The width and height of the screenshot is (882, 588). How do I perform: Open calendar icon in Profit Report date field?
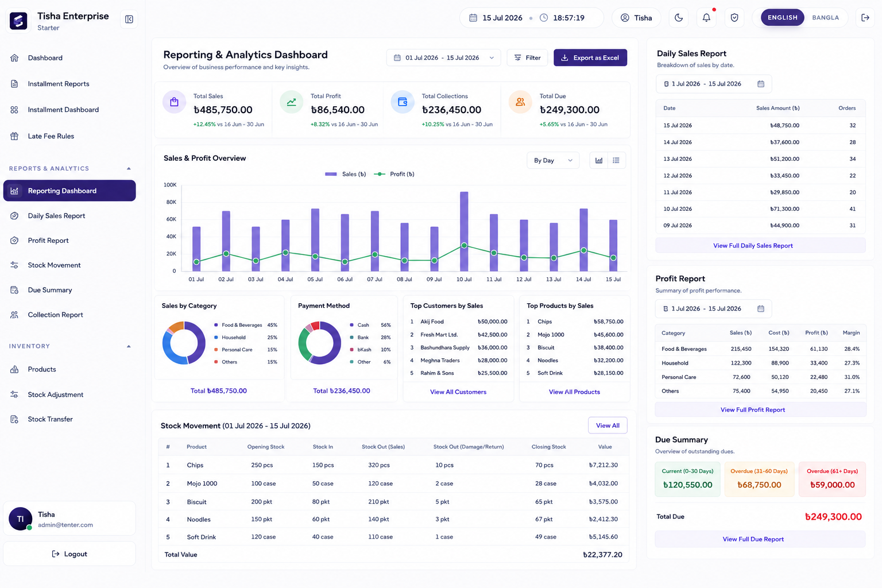click(x=761, y=309)
